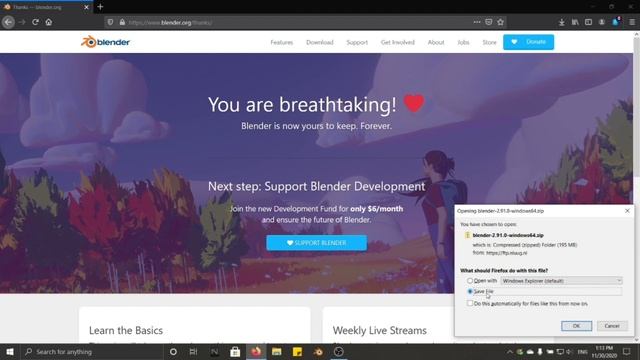Save page to Pocket

489,22
